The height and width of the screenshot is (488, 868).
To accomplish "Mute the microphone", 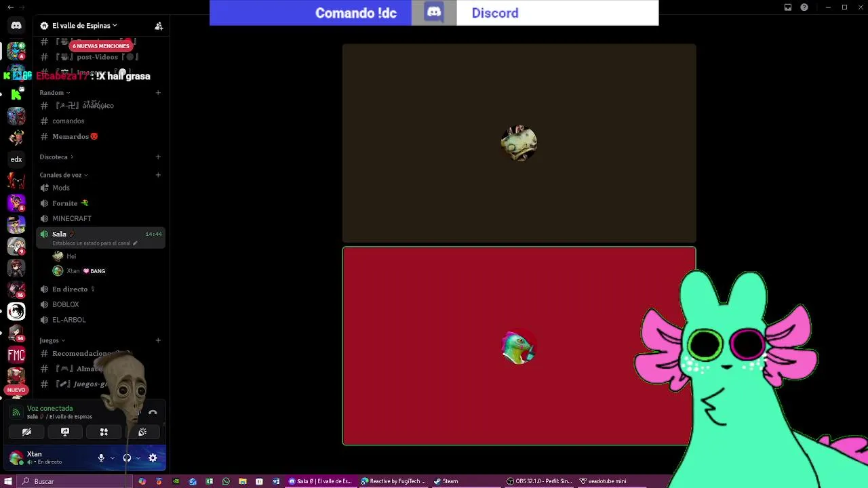I will click(101, 458).
